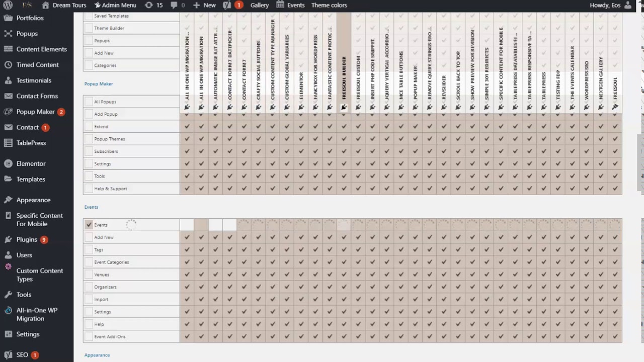Click the Freesoul Builder column plug icon

point(344,107)
